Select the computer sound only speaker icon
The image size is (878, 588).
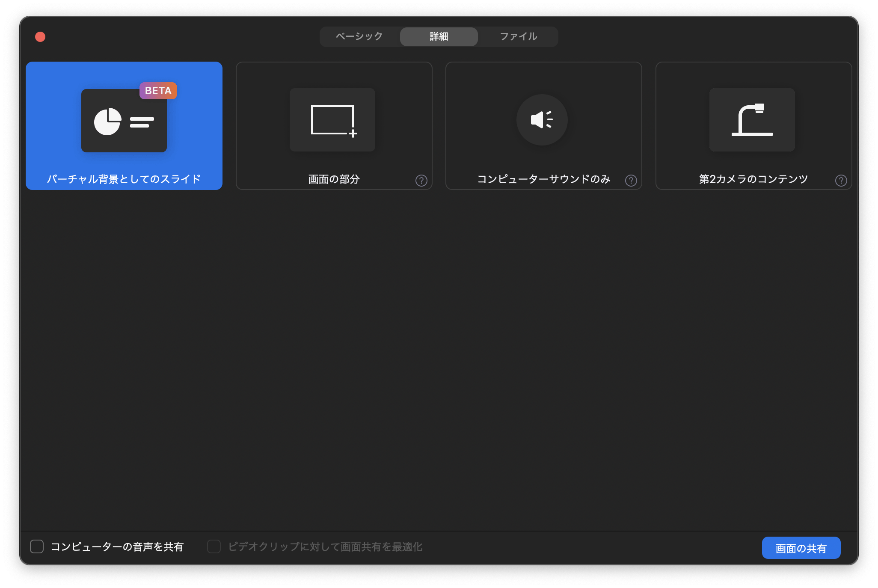(x=542, y=120)
